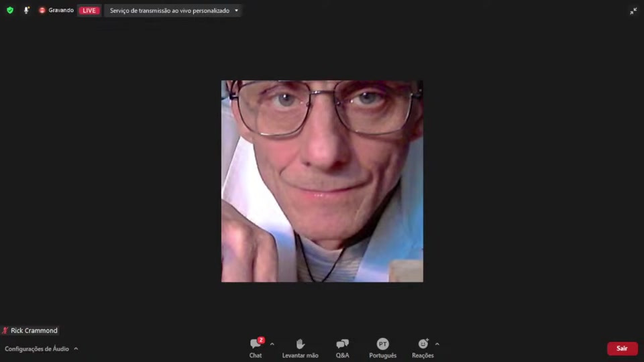This screenshot has height=362, width=644.
Task: Open the Serviço de transmissão ao vivo dropdown
Action: pos(173,11)
